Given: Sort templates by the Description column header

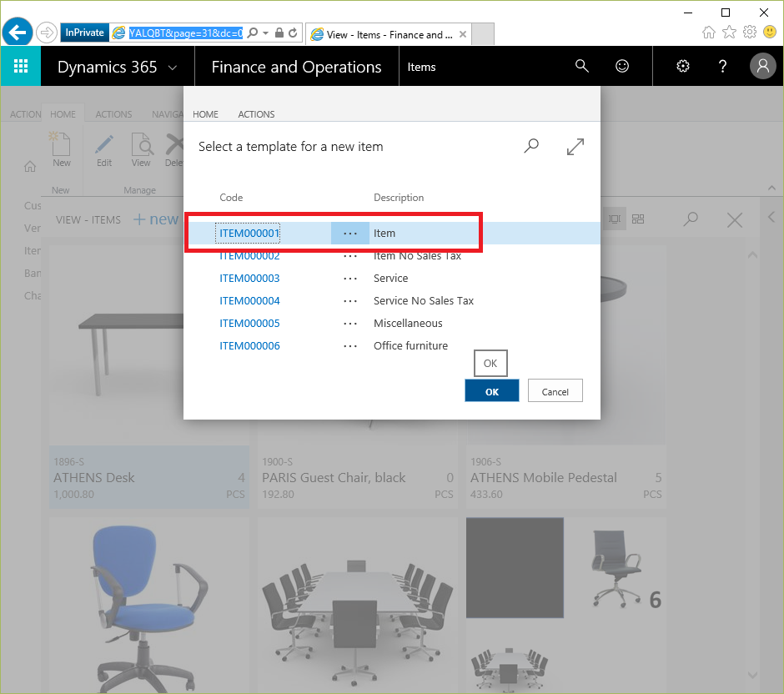Looking at the screenshot, I should tap(399, 198).
